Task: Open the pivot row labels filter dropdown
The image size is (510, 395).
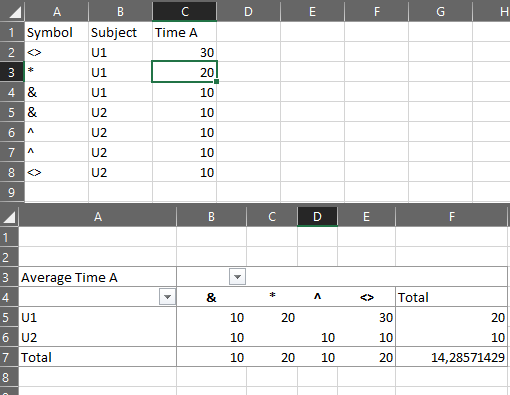Action: click(167, 297)
